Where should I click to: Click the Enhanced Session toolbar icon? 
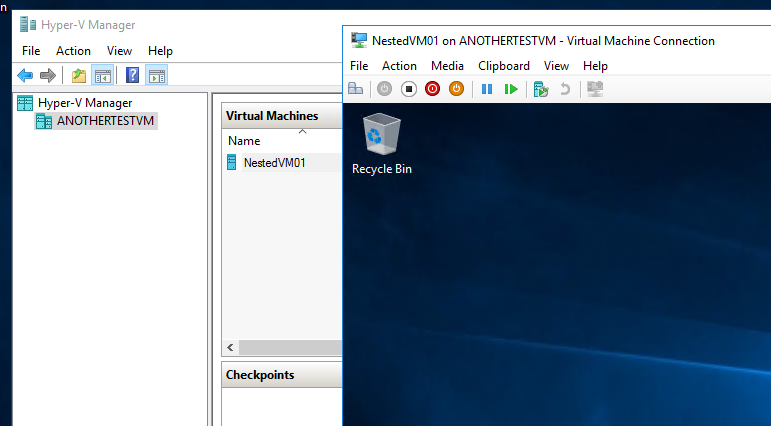click(595, 89)
